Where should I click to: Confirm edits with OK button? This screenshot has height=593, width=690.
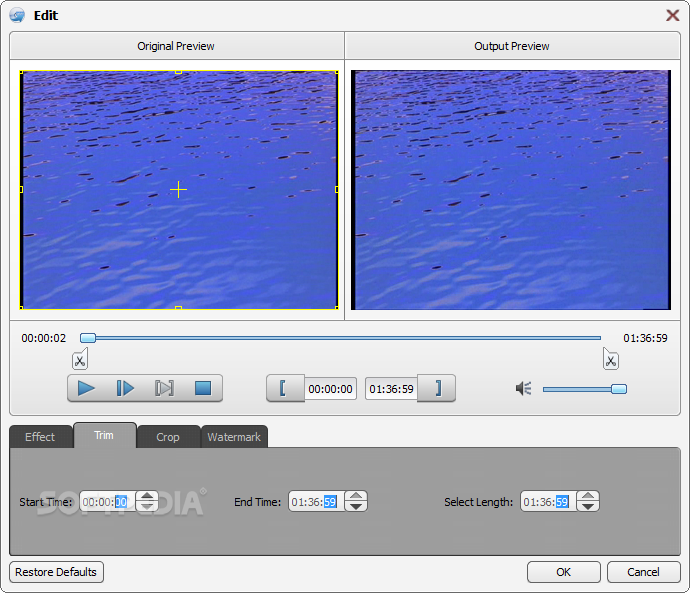coord(564,572)
